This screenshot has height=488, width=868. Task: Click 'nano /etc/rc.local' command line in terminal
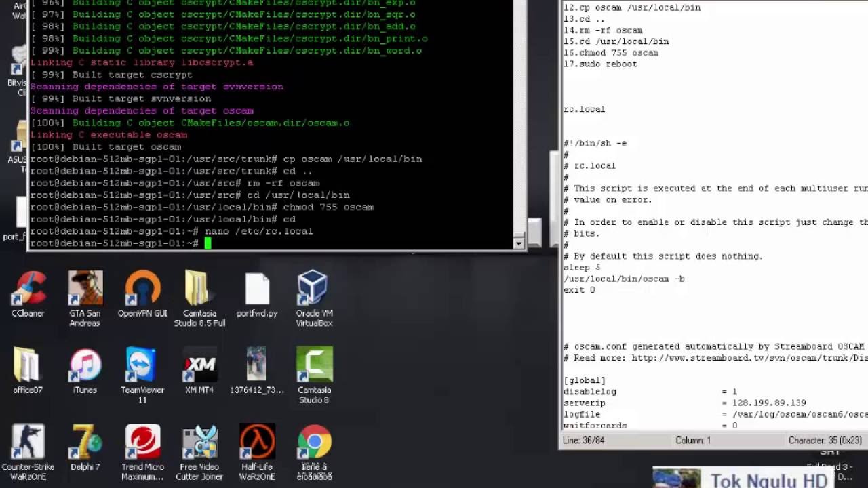tap(259, 231)
